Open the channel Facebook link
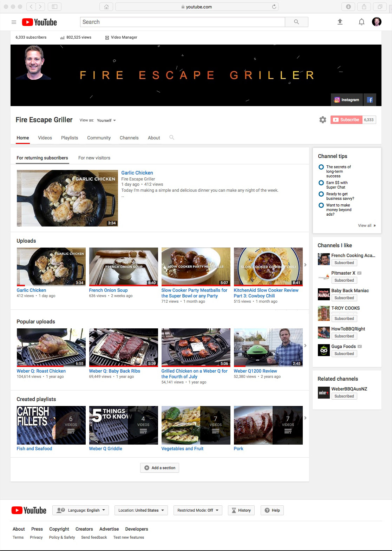392x551 pixels. point(370,100)
